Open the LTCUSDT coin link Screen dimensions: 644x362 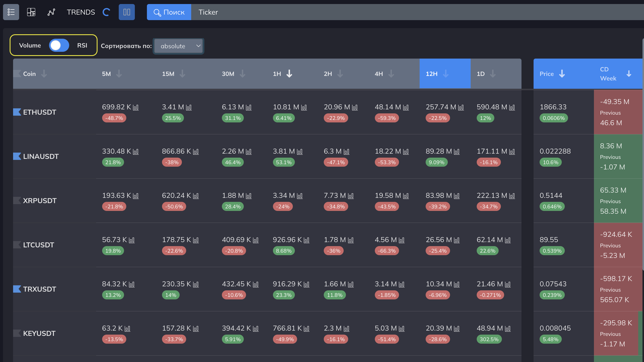pos(38,245)
